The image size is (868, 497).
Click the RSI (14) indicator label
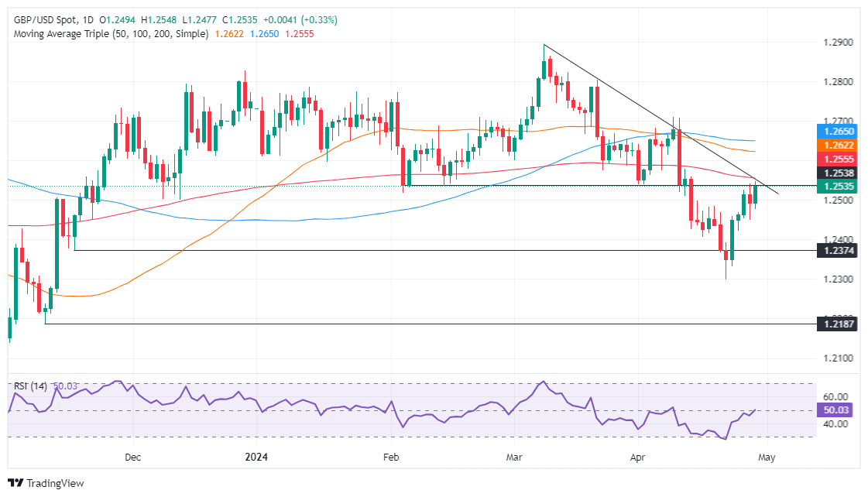(29, 386)
